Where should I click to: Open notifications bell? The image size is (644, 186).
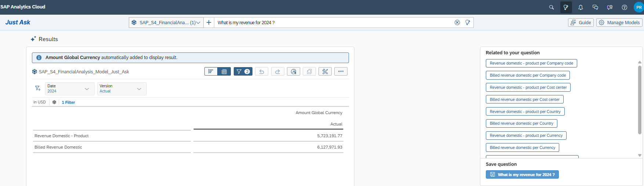[581, 7]
